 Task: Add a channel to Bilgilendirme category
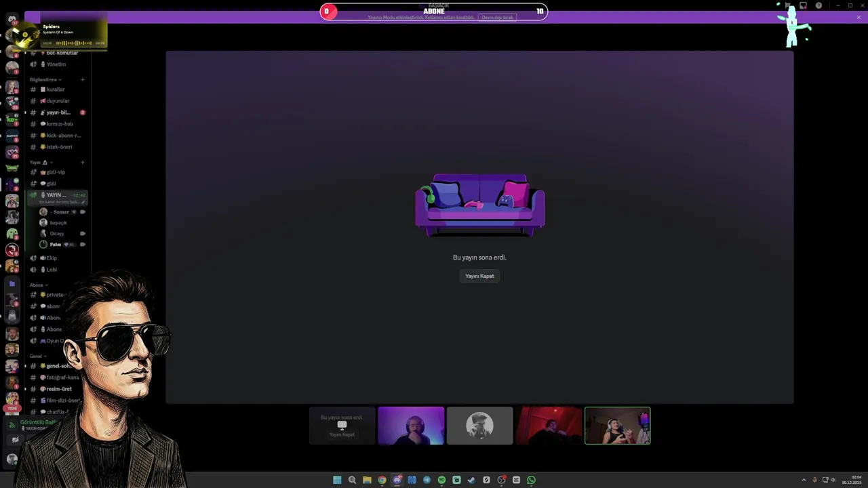[83, 80]
